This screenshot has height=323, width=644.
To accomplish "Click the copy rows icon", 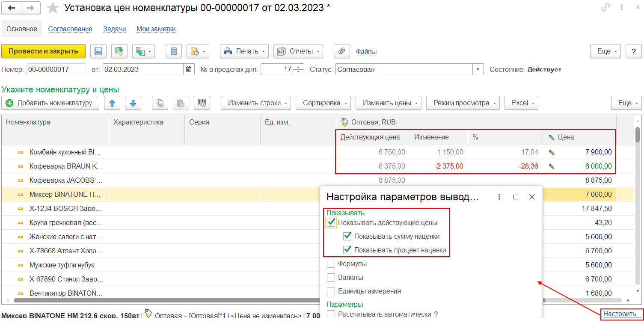I will (160, 103).
